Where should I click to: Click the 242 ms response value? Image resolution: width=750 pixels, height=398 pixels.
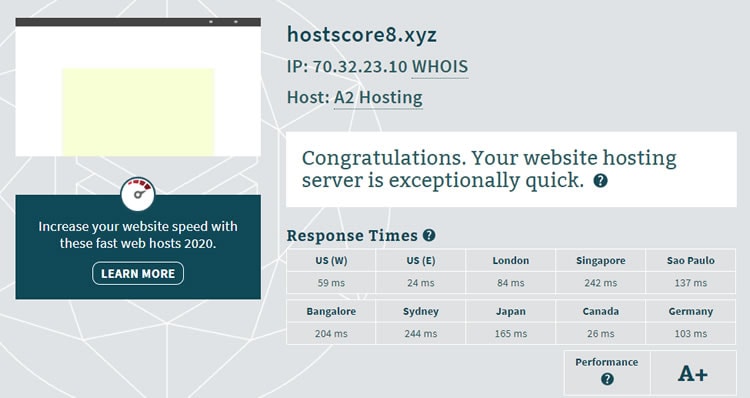(600, 283)
